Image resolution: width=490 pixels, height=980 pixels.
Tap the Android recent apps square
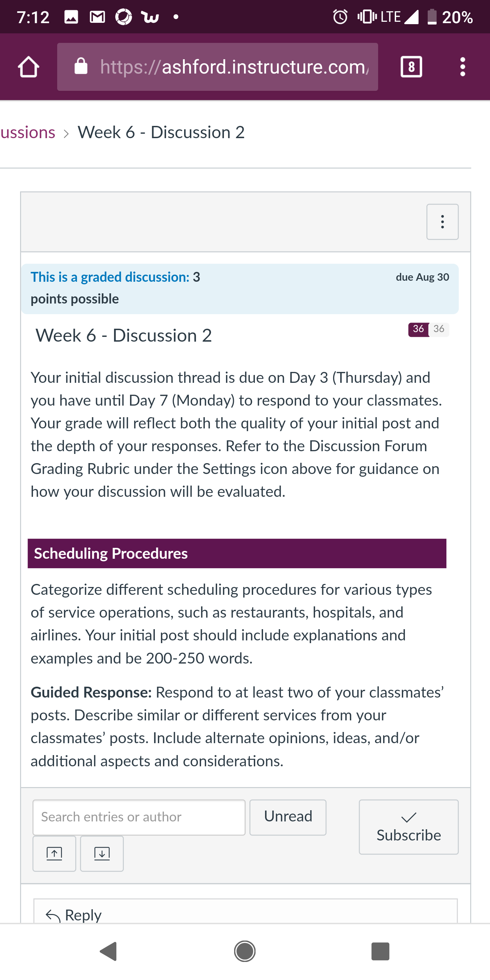point(380,951)
